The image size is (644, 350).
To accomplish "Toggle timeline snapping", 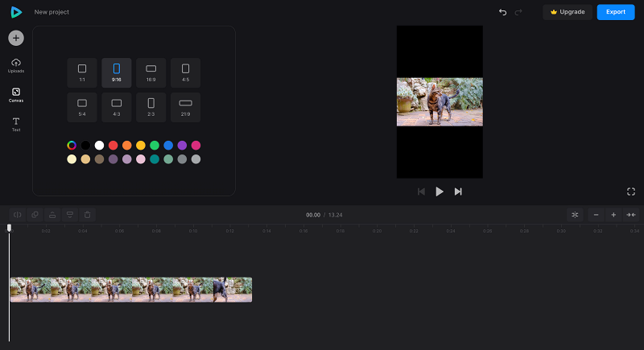I will point(575,215).
